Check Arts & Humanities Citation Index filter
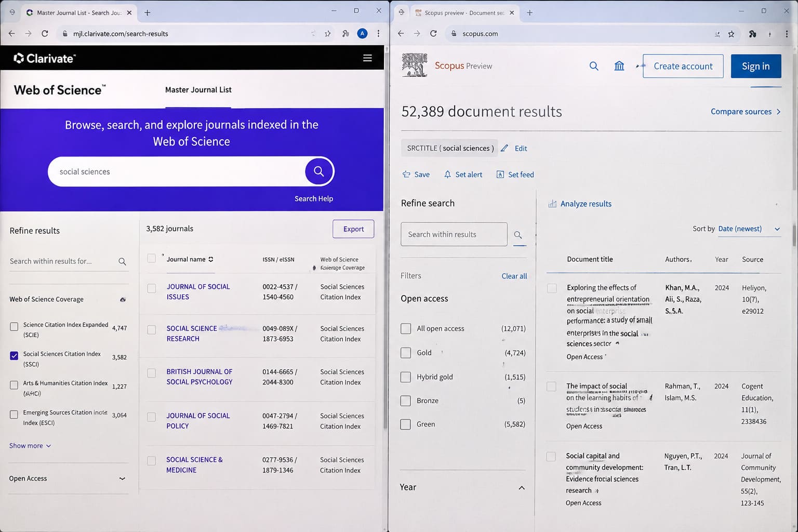Image resolution: width=798 pixels, height=532 pixels. 14,385
